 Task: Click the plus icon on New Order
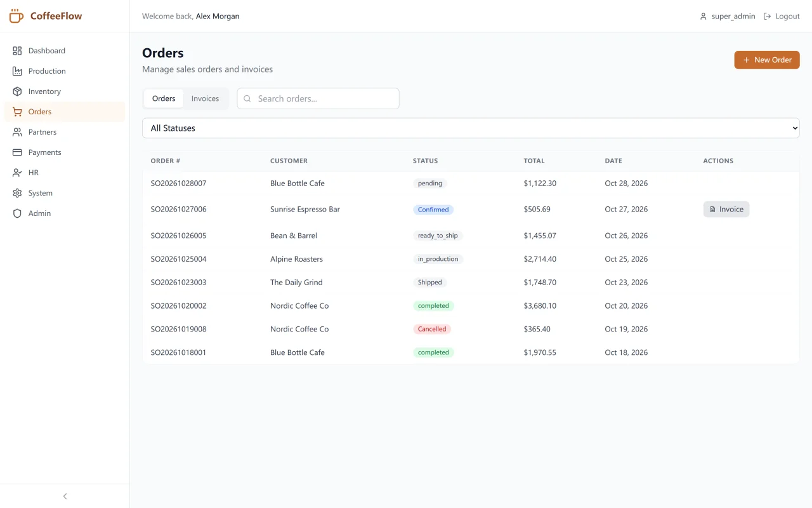(747, 60)
